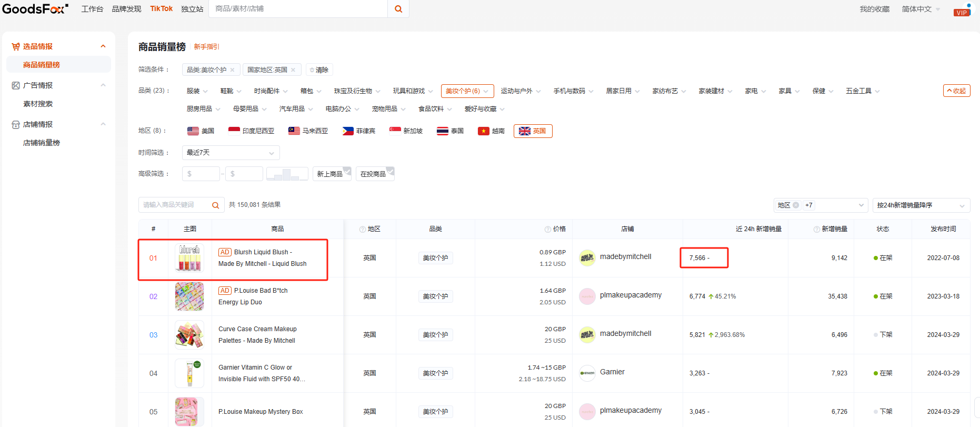Click the US flag region 美国
Viewport: 980px width, 427px height.
coord(201,131)
